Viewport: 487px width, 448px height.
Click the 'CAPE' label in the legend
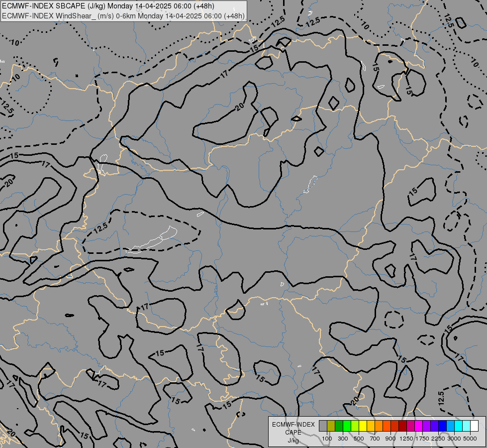tap(293, 433)
